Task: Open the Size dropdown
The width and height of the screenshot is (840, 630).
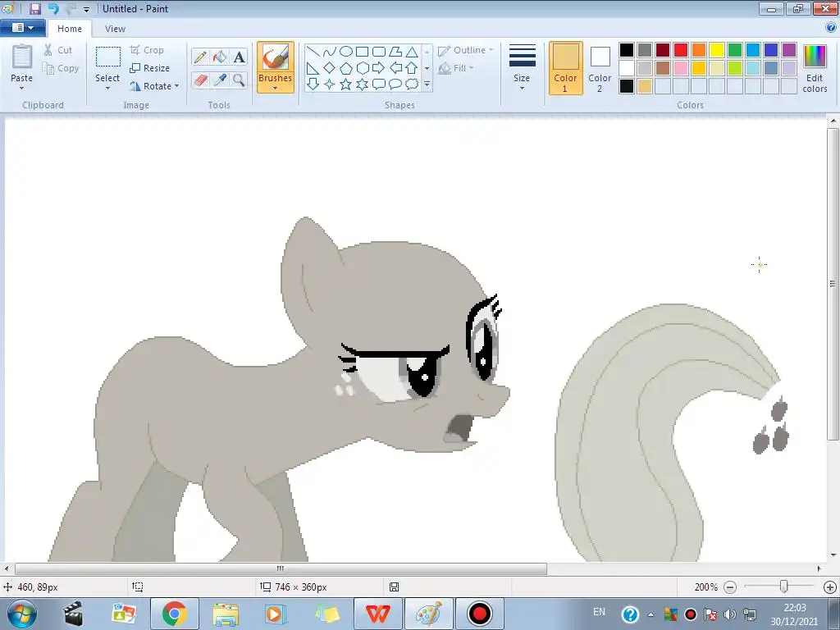Action: 522,68
